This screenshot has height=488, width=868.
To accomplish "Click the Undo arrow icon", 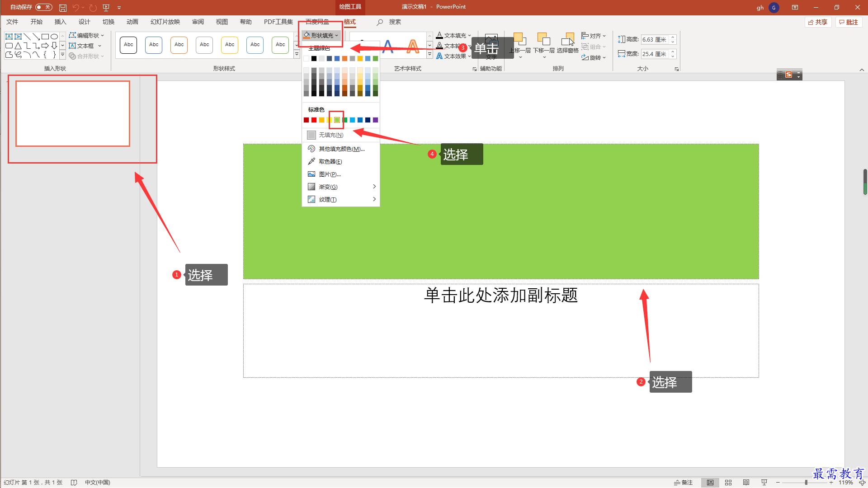I will (x=76, y=8).
